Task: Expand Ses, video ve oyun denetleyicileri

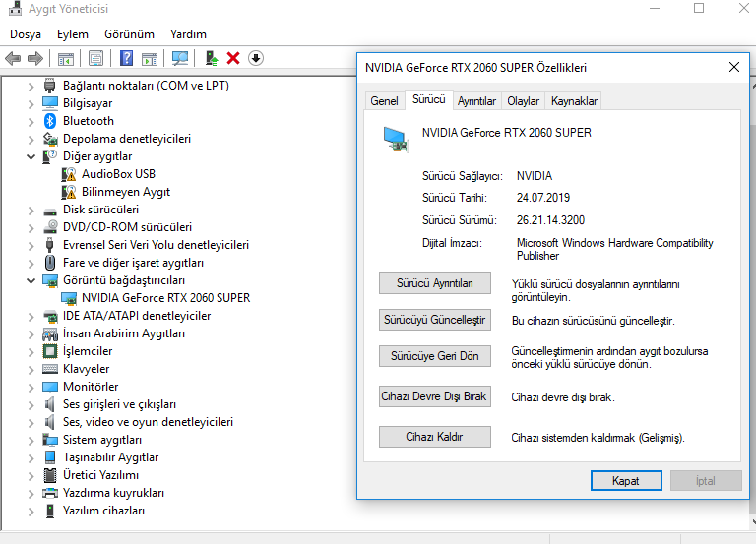Action: [31, 423]
